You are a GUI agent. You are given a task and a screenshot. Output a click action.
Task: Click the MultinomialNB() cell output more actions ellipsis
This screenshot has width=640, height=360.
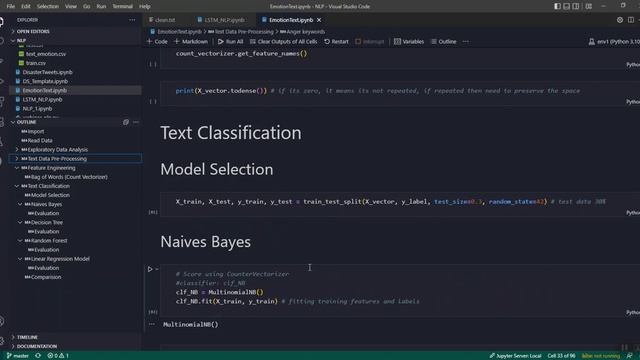click(x=152, y=324)
